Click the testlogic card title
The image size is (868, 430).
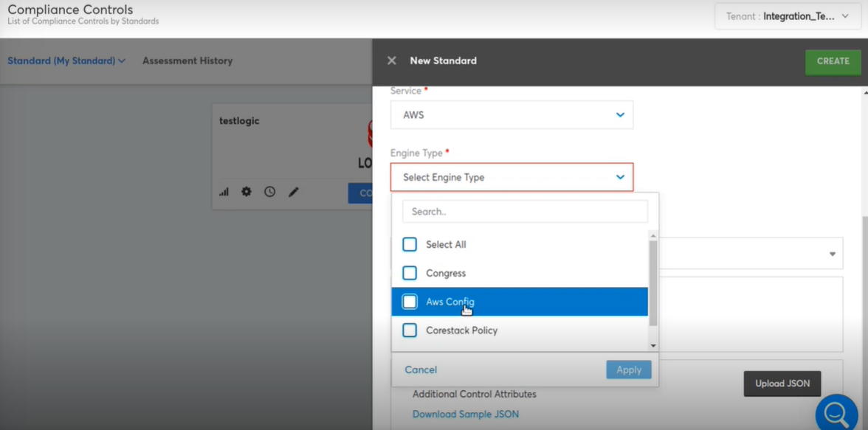(x=239, y=121)
